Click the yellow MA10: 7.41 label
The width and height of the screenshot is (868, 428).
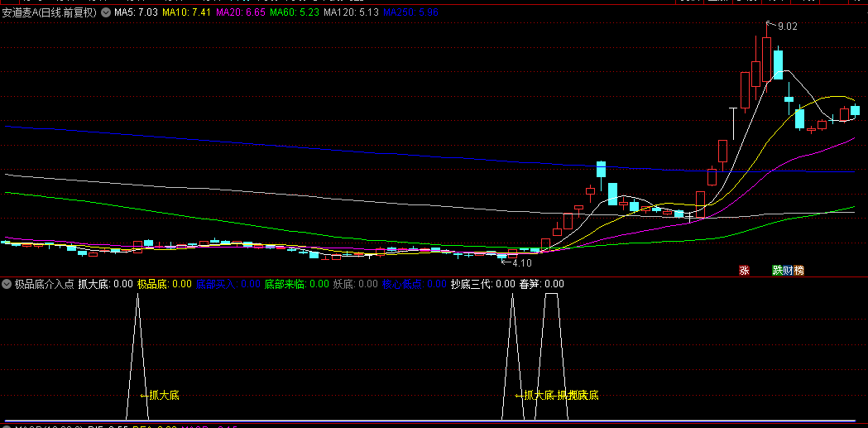click(x=186, y=12)
